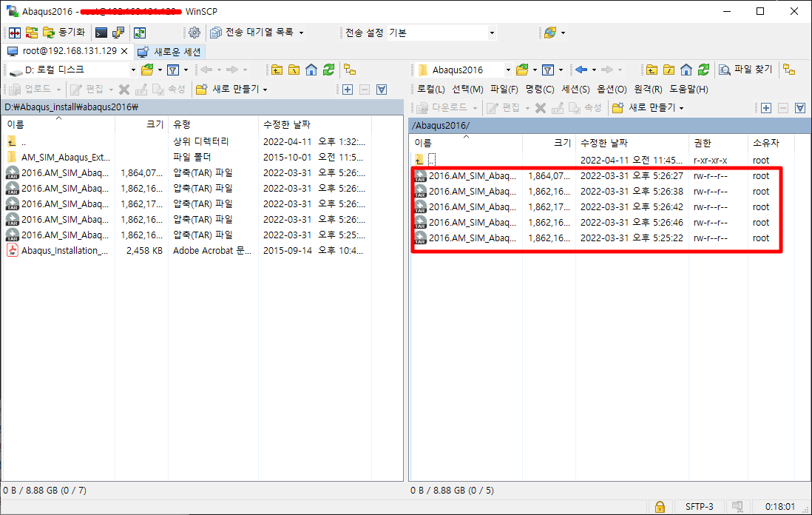This screenshot has height=515, width=812.
Task: Open the 새로운 세션 tab
Action: pos(170,51)
